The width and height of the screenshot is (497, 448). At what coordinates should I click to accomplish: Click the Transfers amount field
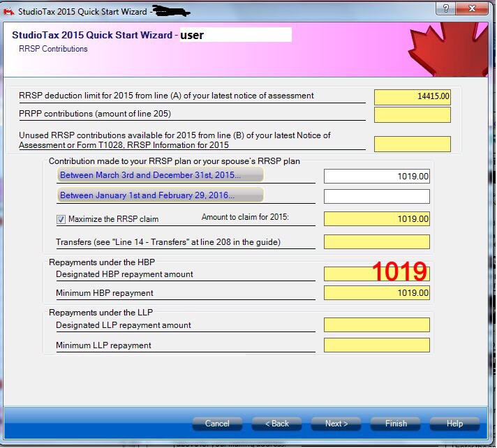(x=376, y=242)
